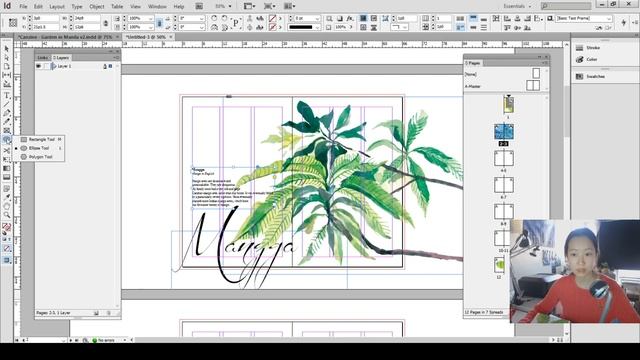
Task: Click the stroke swatch in control bar
Action: [x=272, y=27]
